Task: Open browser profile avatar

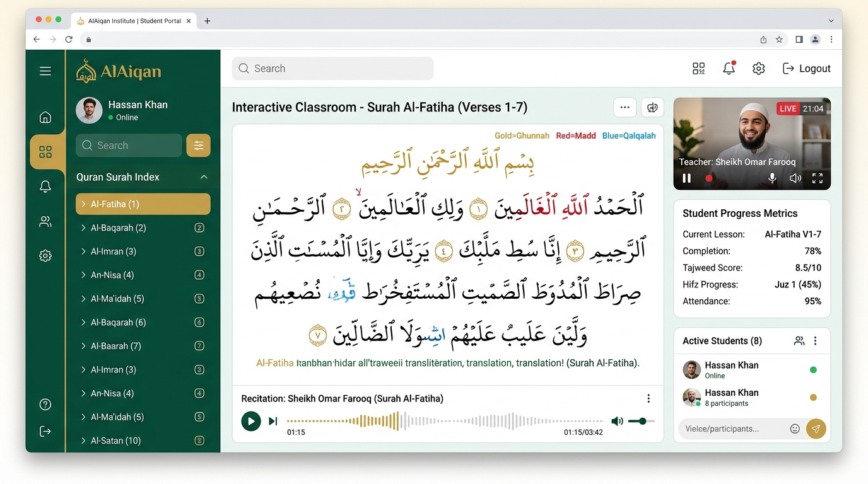Action: (815, 39)
